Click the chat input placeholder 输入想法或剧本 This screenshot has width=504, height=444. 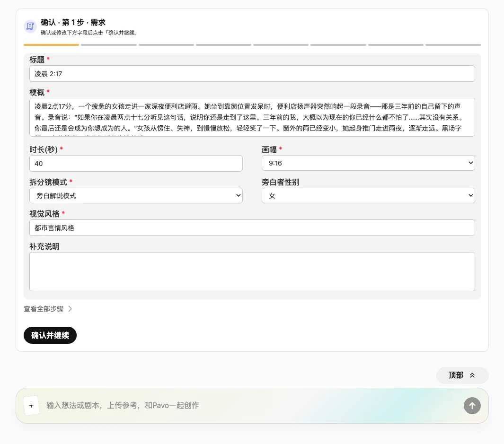coord(123,405)
